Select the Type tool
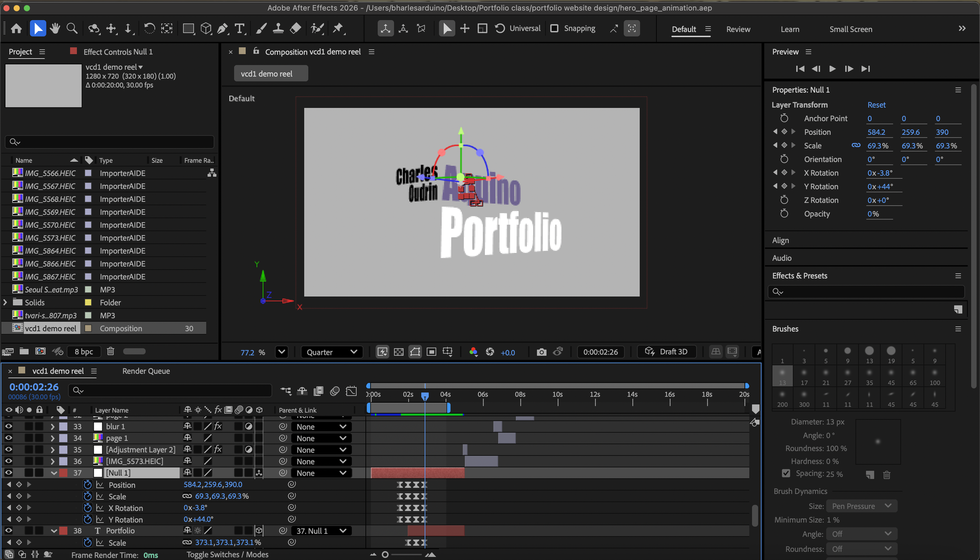Image resolution: width=980 pixels, height=560 pixels. point(239,29)
